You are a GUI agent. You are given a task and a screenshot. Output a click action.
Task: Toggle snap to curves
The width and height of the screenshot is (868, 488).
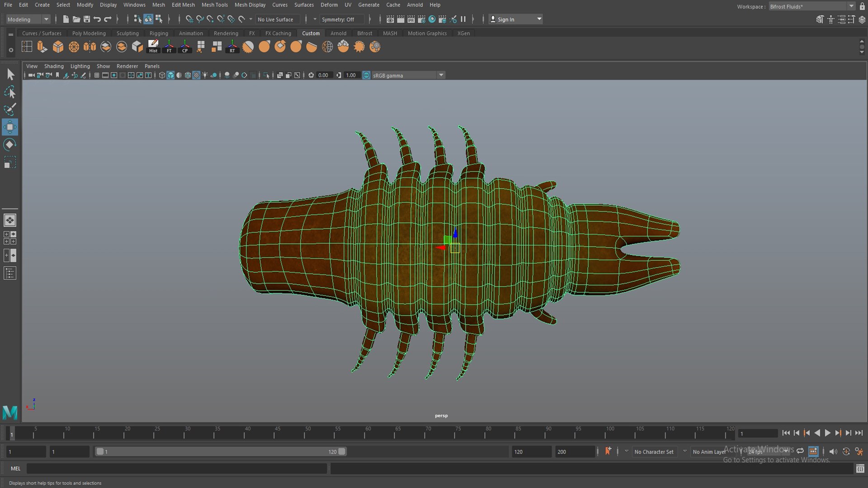click(200, 19)
